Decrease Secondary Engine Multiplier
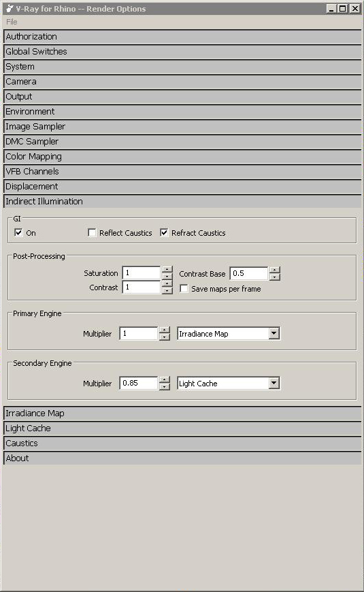364x592 pixels. (164, 387)
